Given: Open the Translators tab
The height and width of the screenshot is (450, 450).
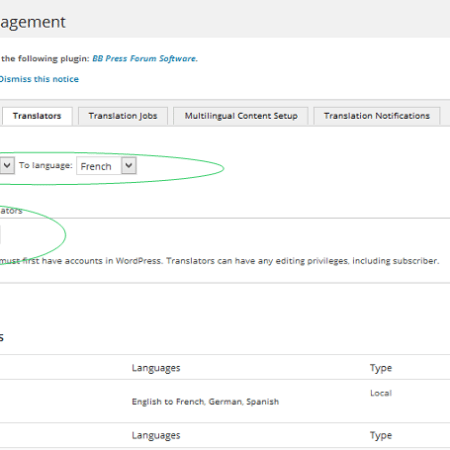Looking at the screenshot, I should 37,116.
